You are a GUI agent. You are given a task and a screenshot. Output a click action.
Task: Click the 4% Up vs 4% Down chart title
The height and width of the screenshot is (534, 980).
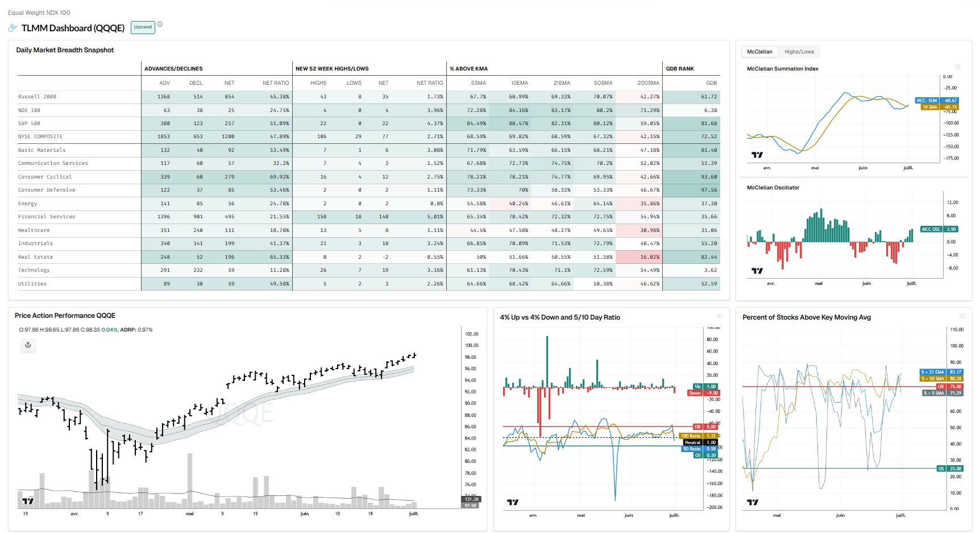(560, 317)
